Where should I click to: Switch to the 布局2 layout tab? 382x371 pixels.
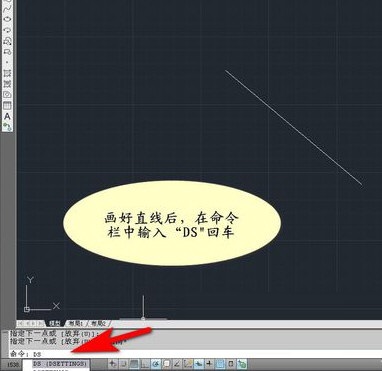(98, 323)
